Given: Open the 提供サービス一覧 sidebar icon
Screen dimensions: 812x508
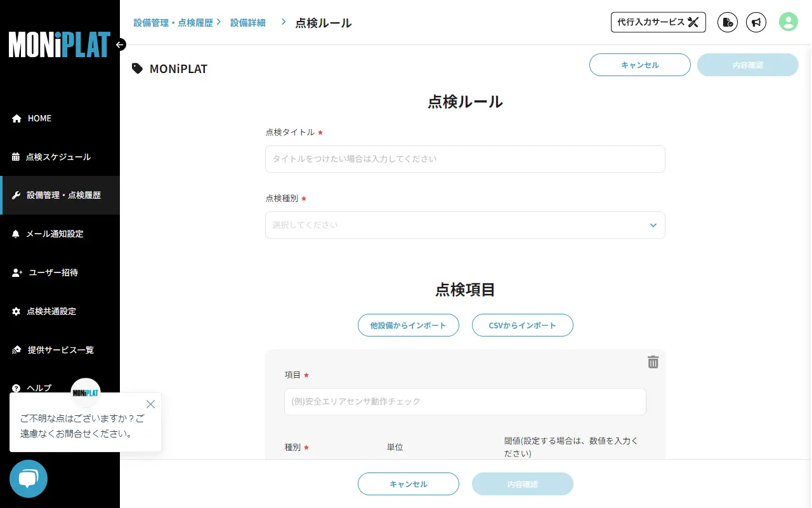Looking at the screenshot, I should [x=15, y=350].
